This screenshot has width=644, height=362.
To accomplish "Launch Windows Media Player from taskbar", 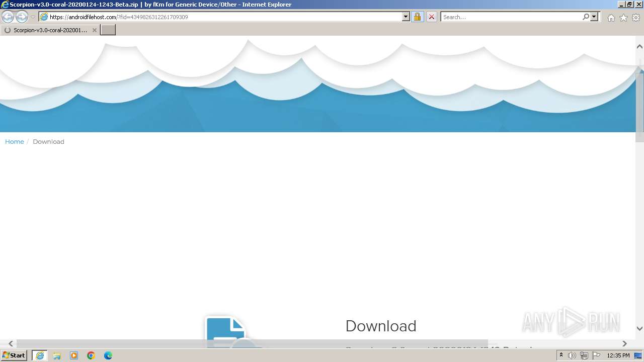I will 74,355.
